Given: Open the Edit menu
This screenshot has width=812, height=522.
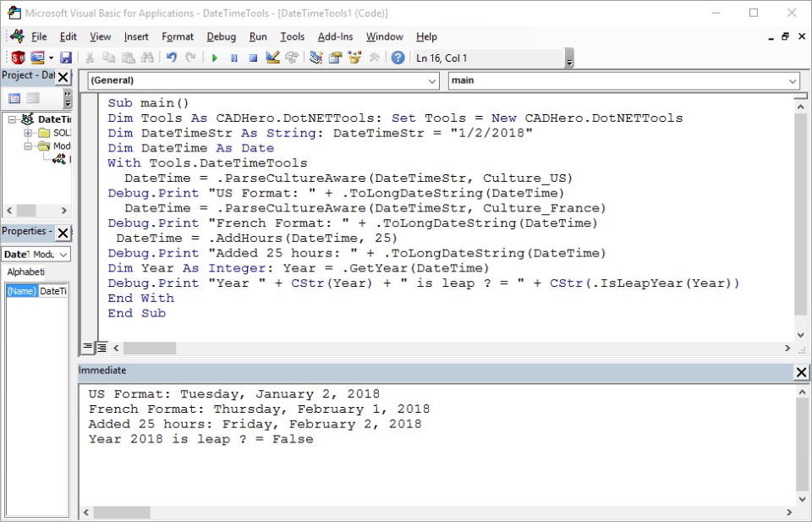Looking at the screenshot, I should tap(69, 36).
